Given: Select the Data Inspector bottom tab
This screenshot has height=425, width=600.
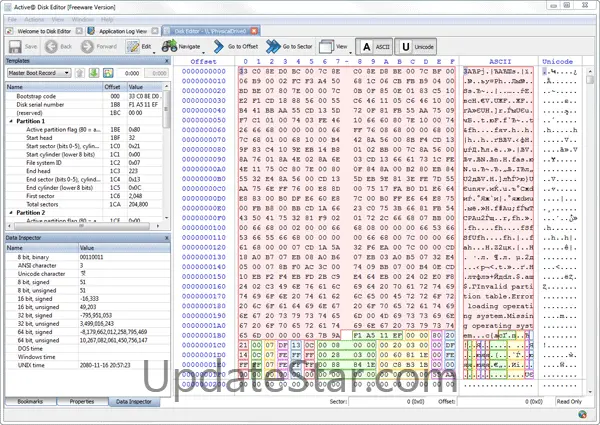Looking at the screenshot, I should coord(134,402).
